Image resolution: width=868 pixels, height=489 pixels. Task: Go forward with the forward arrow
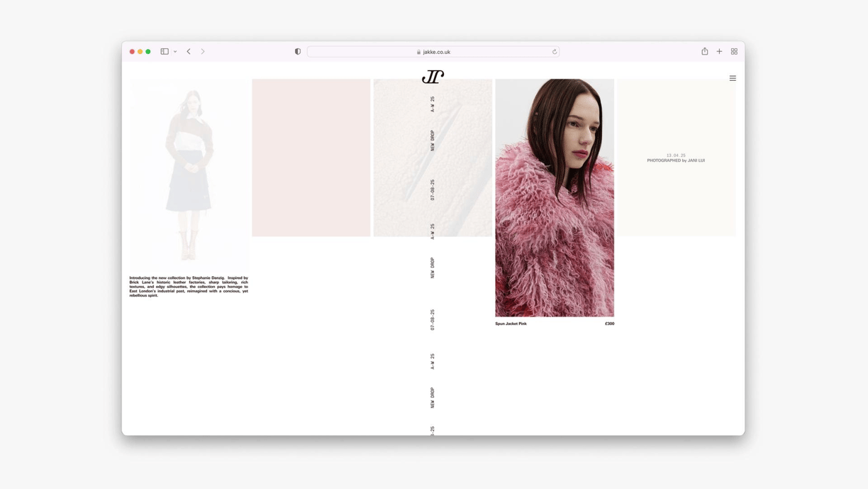pyautogui.click(x=203, y=51)
